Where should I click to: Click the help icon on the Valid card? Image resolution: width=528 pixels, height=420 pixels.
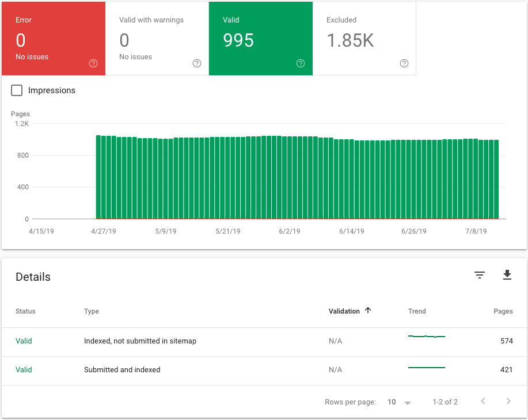point(300,63)
